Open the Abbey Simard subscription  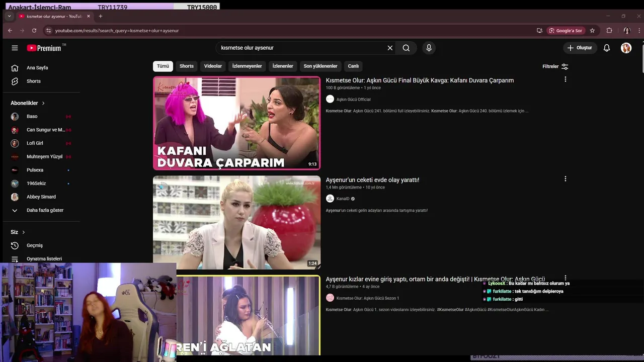[x=41, y=197]
